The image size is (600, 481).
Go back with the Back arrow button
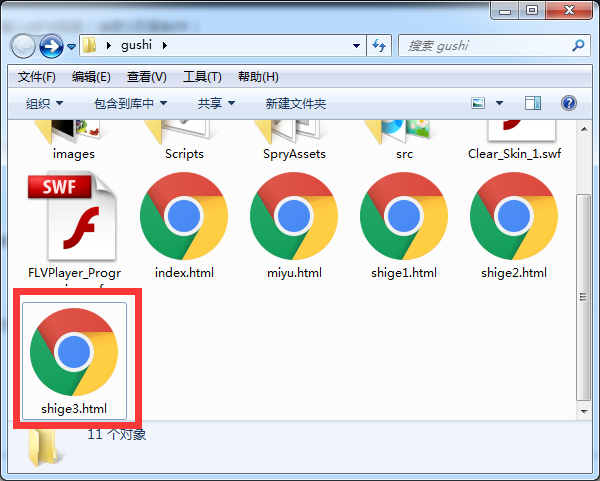tap(23, 46)
